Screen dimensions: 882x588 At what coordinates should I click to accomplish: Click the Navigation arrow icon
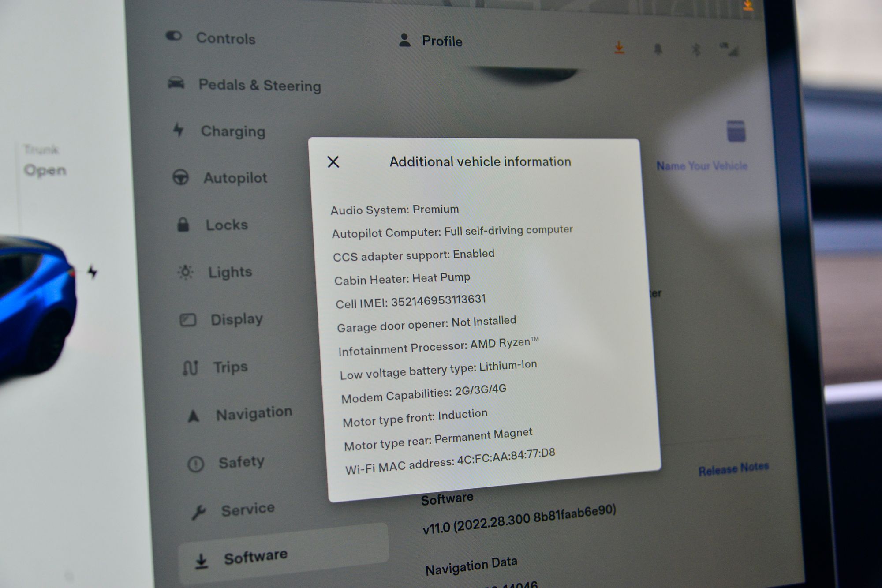pyautogui.click(x=193, y=416)
